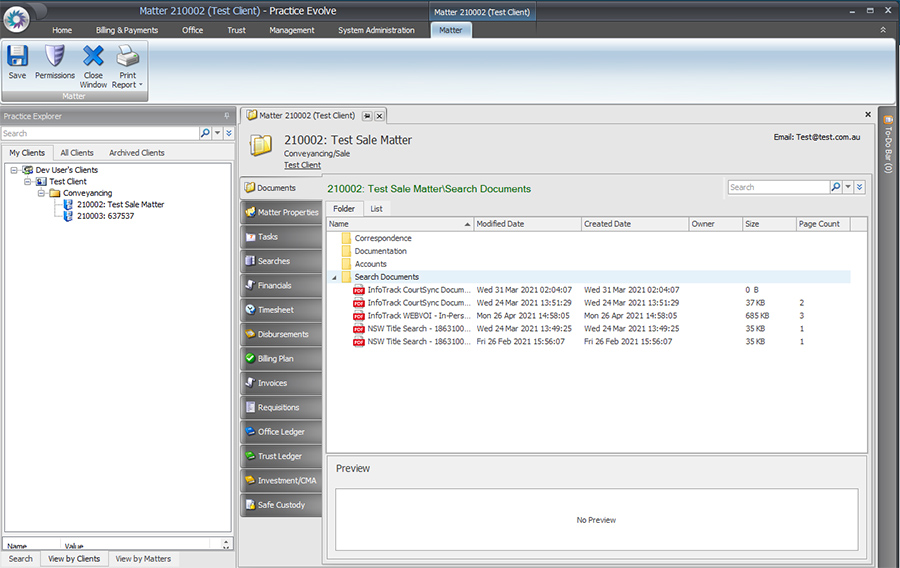Close the Matter 210002 document tab
This screenshot has width=900, height=568.
click(x=379, y=116)
